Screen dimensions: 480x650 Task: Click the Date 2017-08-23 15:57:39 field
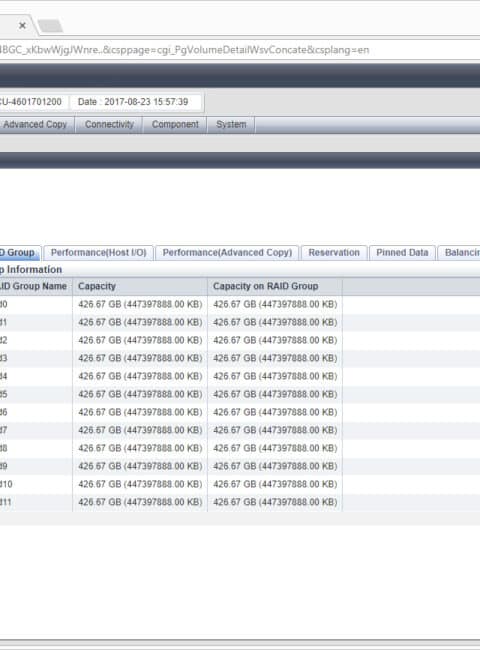[135, 102]
